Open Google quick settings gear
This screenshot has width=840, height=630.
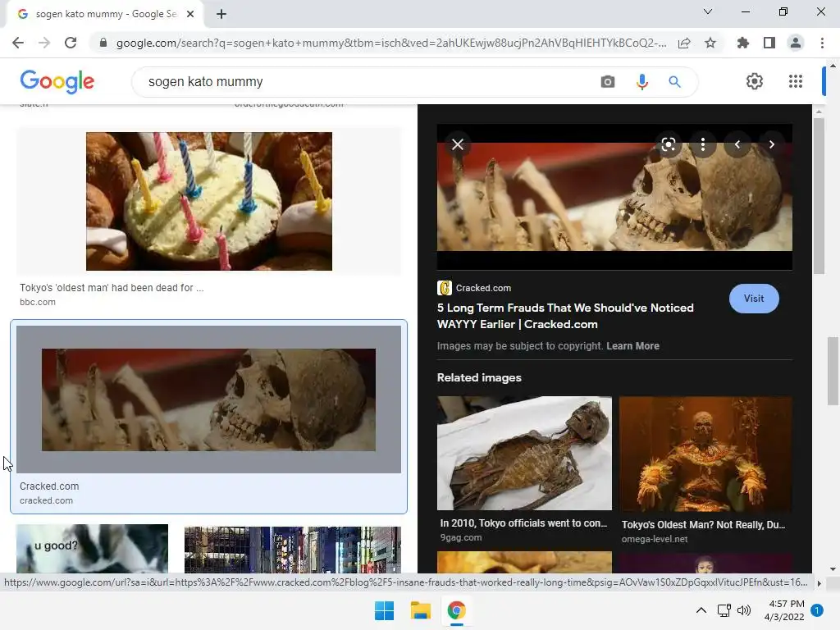(755, 81)
